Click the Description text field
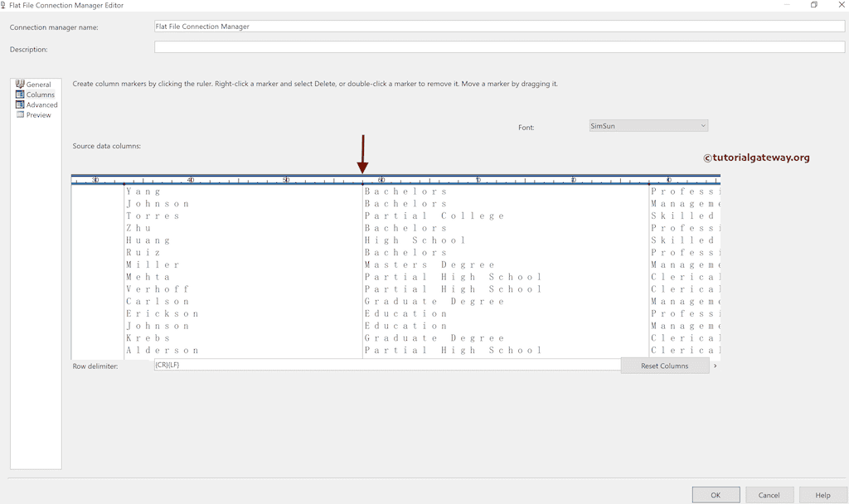Image resolution: width=849 pixels, height=504 pixels. coord(499,47)
